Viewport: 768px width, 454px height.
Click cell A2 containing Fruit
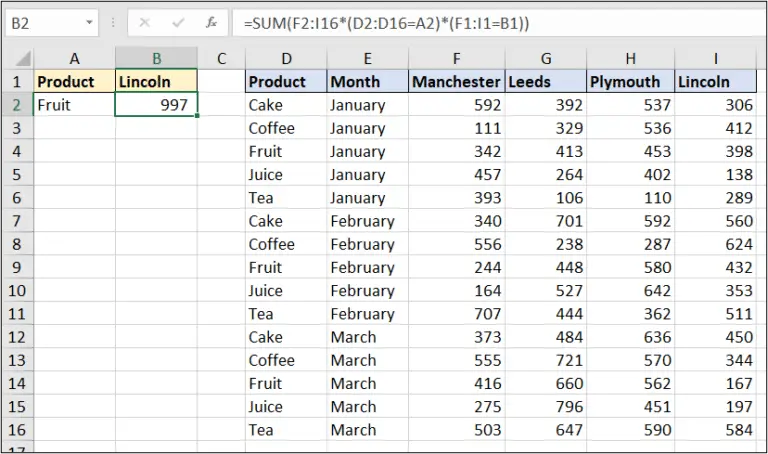[x=74, y=105]
